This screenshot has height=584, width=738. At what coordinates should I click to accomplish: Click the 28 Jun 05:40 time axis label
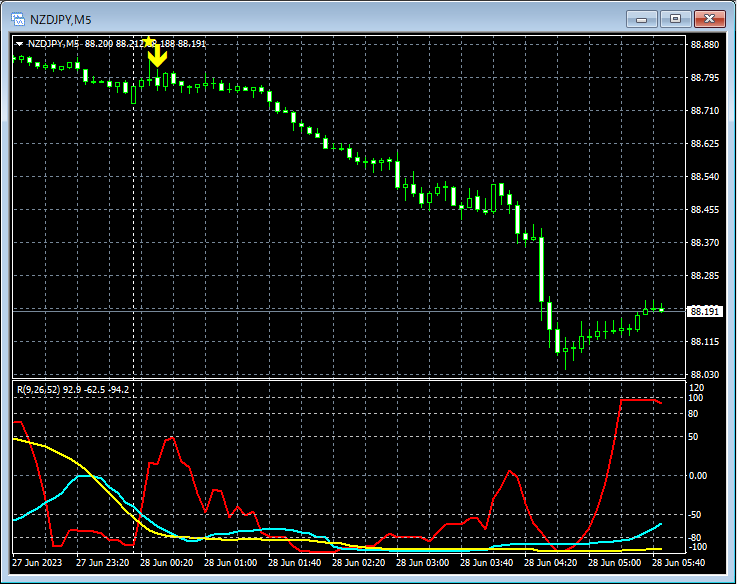pos(680,563)
